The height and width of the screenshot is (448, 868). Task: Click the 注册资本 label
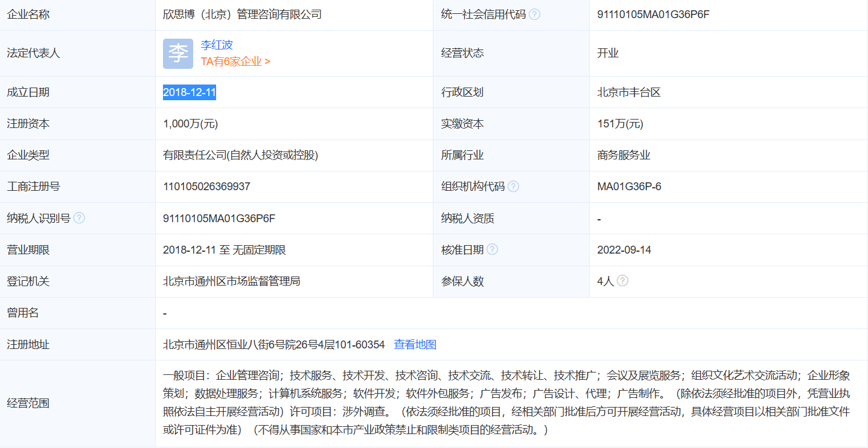(x=28, y=124)
